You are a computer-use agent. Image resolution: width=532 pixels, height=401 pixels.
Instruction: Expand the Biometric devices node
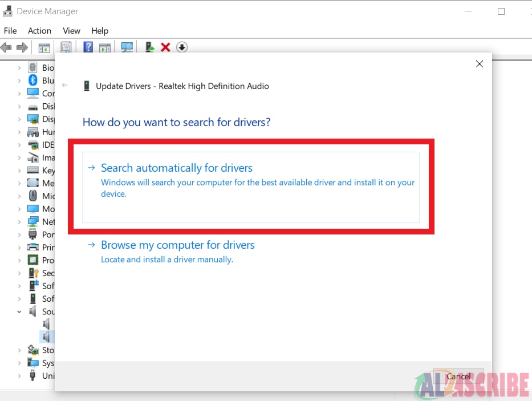(x=19, y=68)
